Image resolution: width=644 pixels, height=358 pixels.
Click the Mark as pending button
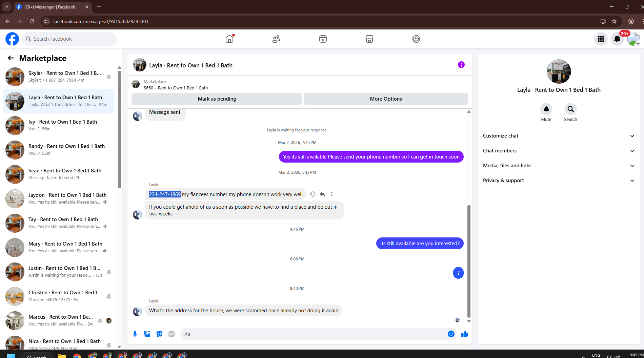217,99
